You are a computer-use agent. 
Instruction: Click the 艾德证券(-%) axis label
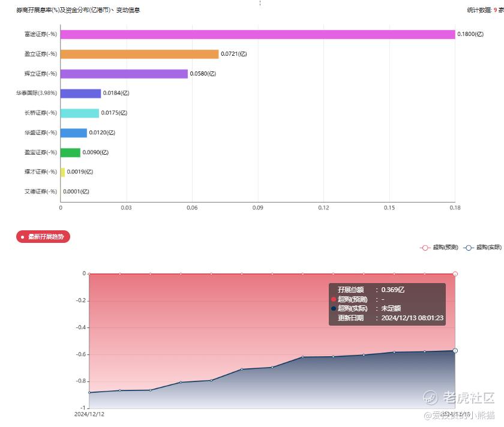(41, 192)
